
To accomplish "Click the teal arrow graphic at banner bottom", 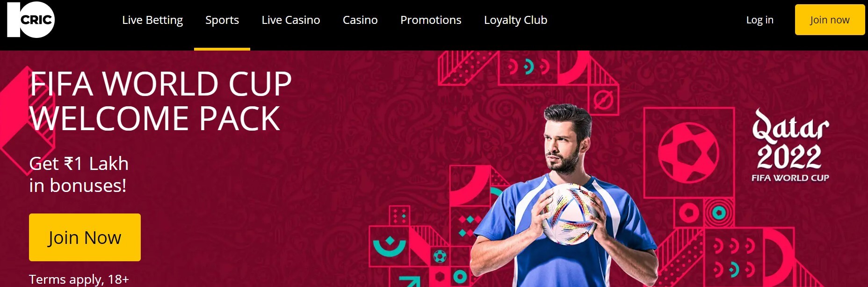I will point(410,281).
